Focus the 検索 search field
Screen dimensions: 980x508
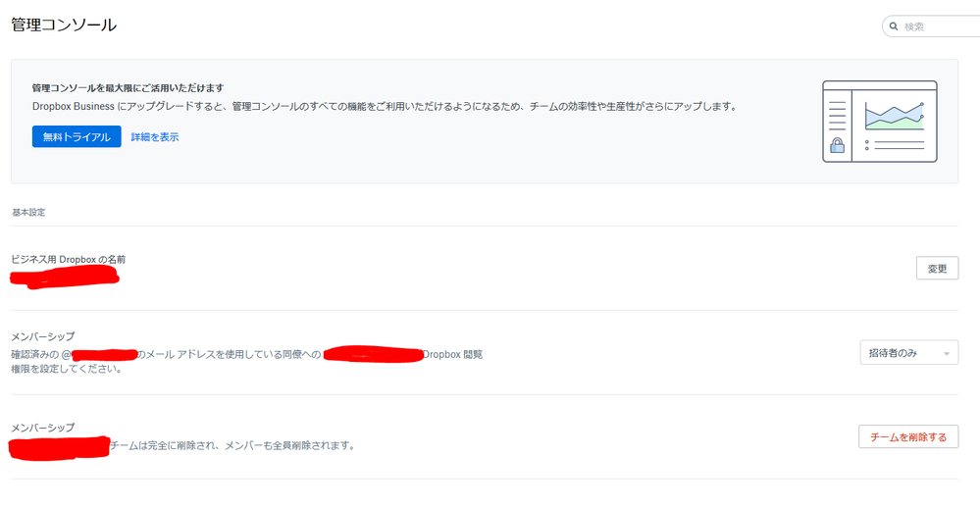click(933, 26)
